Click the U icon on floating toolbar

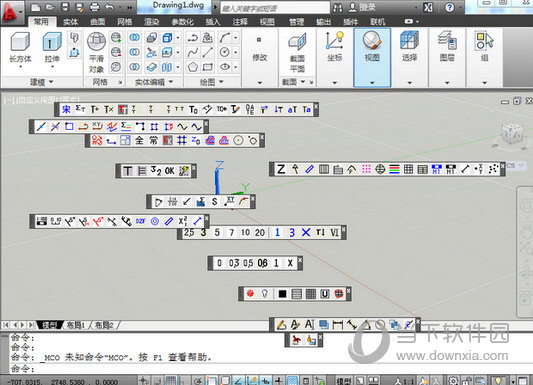click(x=325, y=294)
